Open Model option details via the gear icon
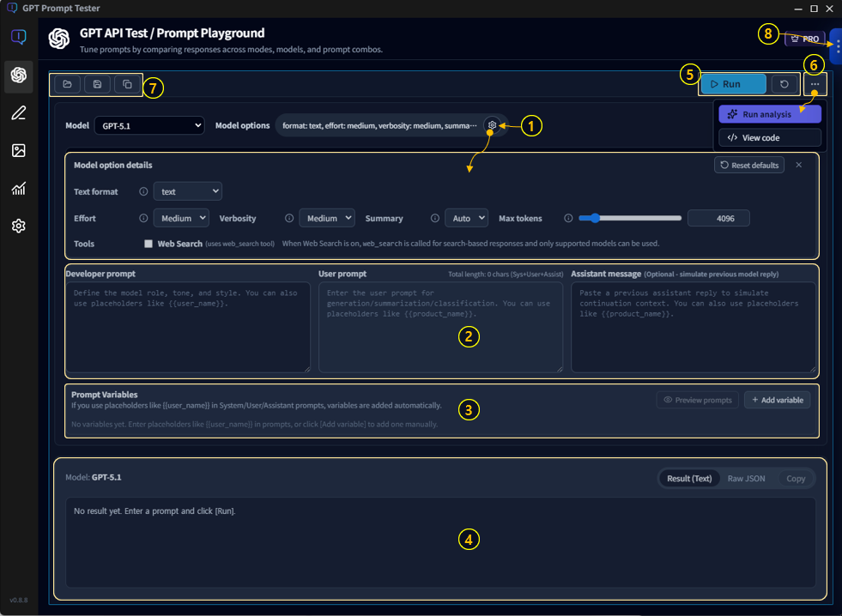842x616 pixels. point(492,125)
